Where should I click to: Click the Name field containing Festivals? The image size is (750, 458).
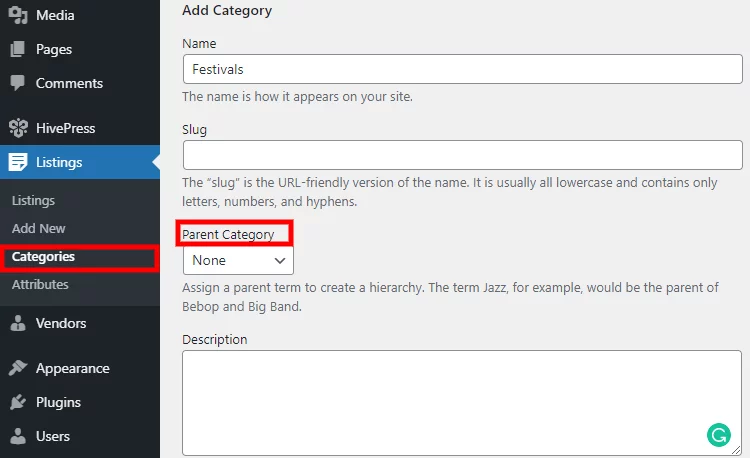(463, 69)
